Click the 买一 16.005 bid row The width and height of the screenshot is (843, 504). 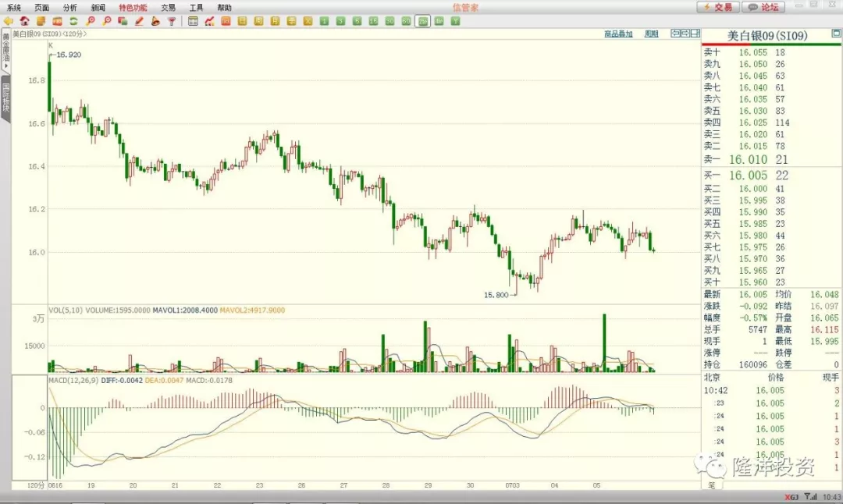click(772, 176)
